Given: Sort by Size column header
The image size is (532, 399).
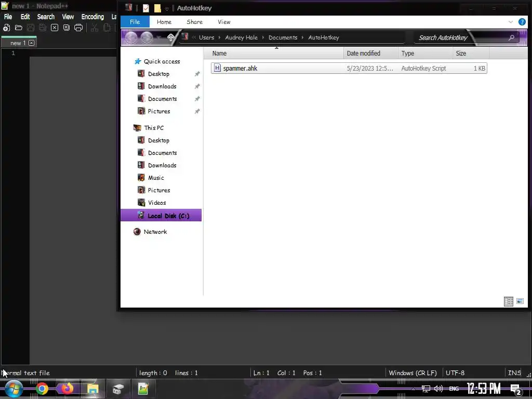Looking at the screenshot, I should pyautogui.click(x=471, y=54).
